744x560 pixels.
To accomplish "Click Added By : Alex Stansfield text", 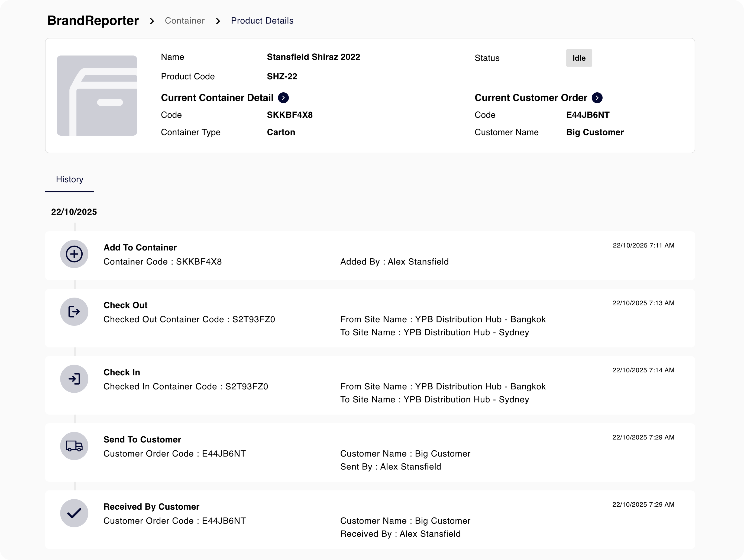I will click(x=394, y=262).
